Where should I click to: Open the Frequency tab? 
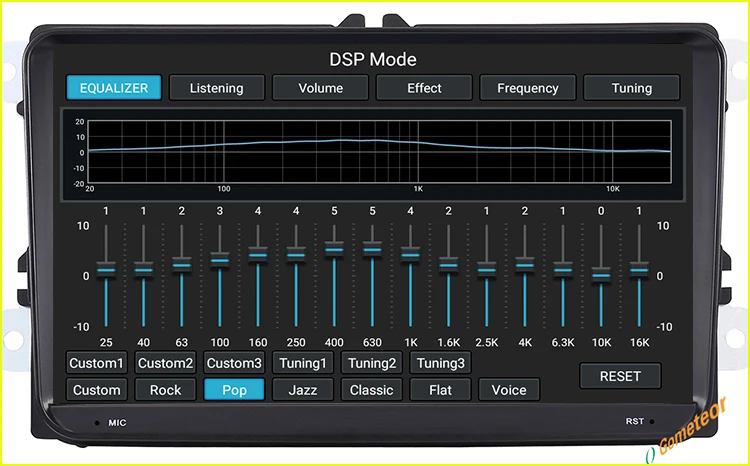click(528, 88)
